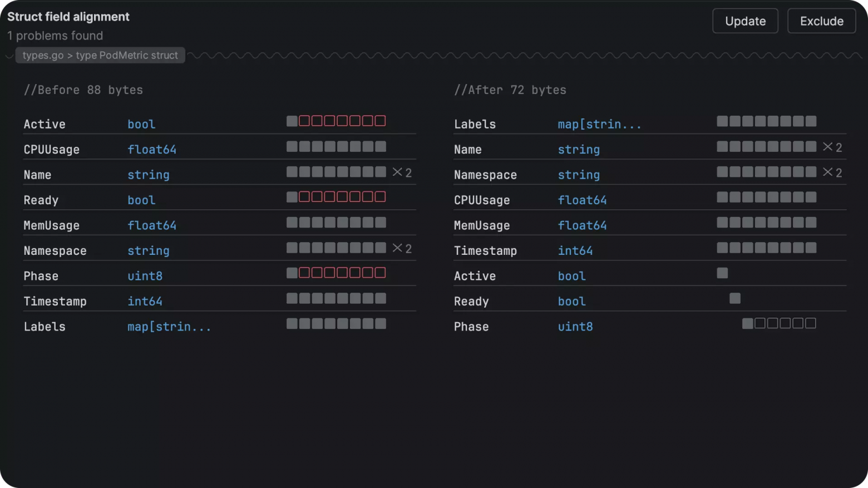Click x2 multiplier on Namespace in before column
This screenshot has width=868, height=488.
[402, 248]
